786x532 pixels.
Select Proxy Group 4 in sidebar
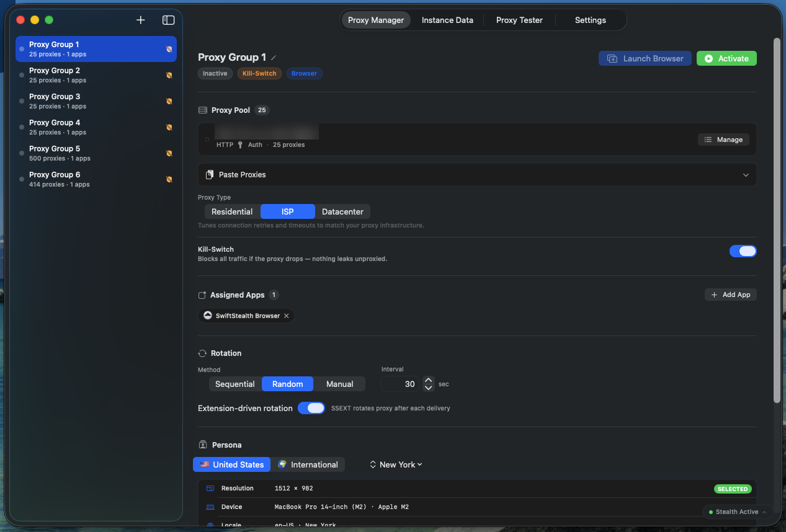coord(96,127)
